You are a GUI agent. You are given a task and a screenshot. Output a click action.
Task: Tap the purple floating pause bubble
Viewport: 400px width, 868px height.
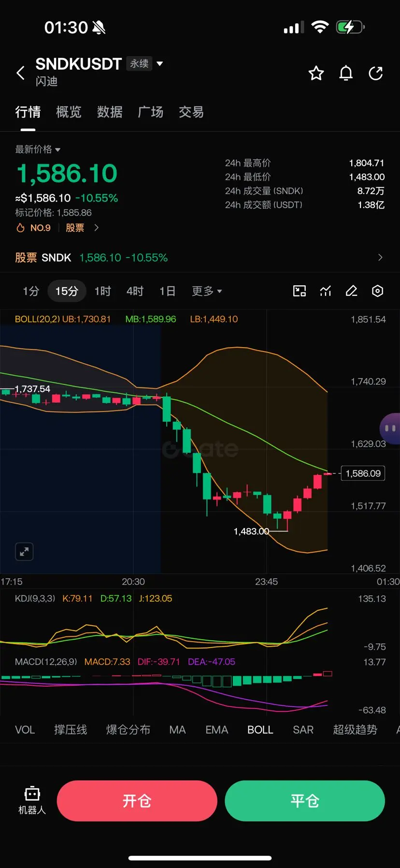pos(390,428)
